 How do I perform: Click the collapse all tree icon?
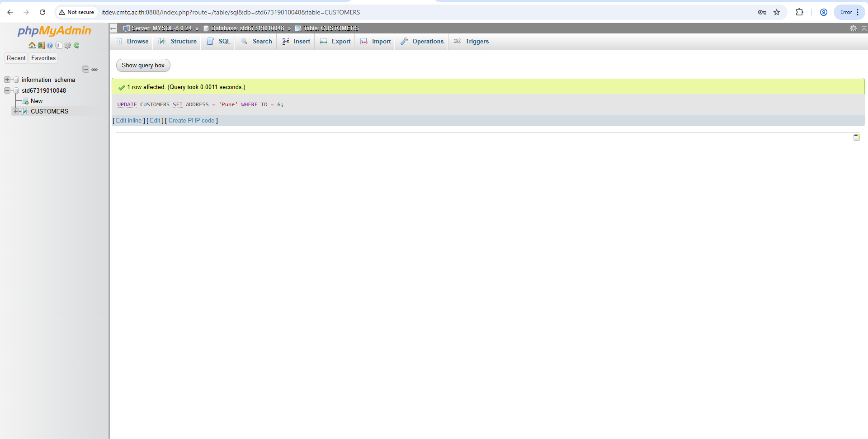(85, 69)
